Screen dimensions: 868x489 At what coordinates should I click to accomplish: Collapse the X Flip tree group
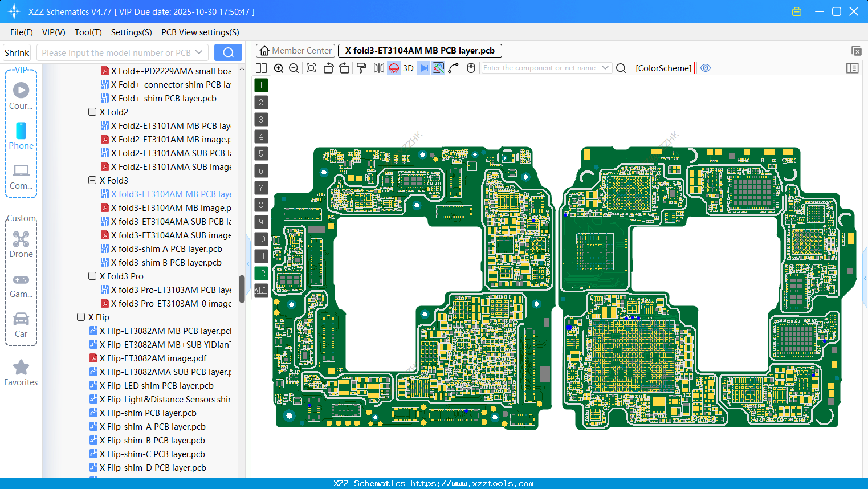(x=81, y=317)
